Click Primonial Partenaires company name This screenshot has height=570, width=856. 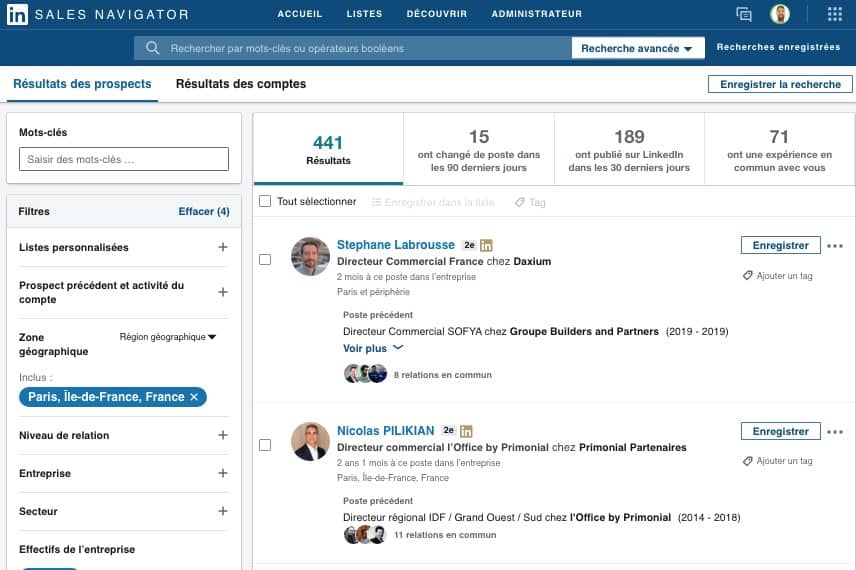(633, 447)
